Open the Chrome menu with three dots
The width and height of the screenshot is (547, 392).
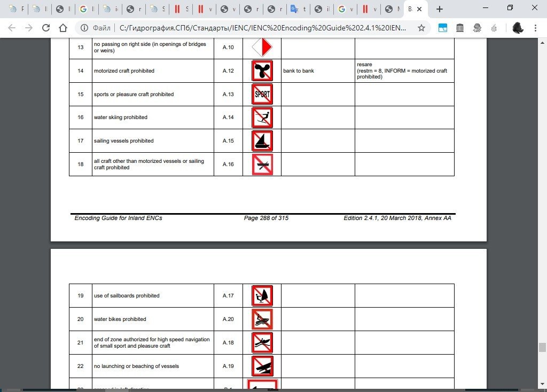535,28
